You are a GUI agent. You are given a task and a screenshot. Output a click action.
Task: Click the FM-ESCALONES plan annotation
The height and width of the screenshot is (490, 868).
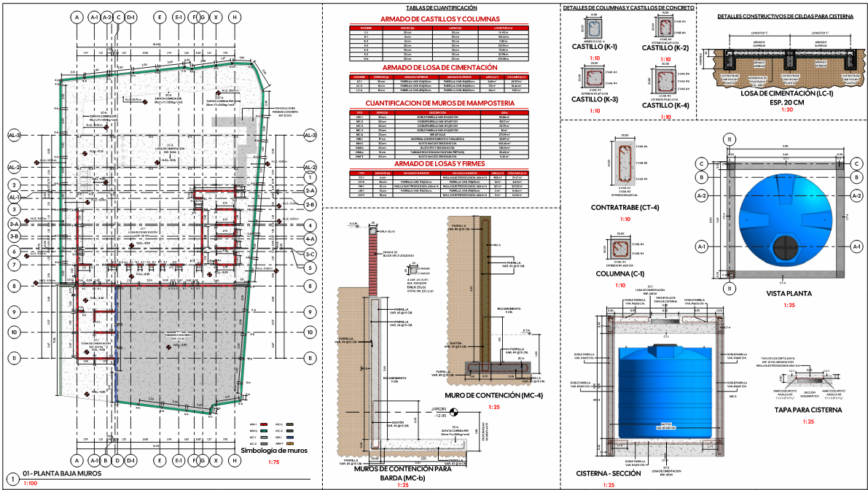[286, 112]
